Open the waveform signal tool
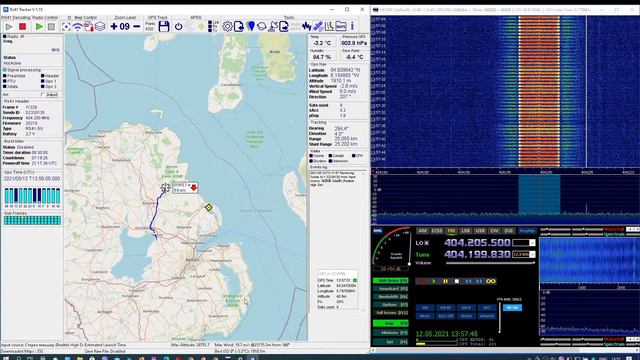The image size is (640, 360). (x=307, y=27)
